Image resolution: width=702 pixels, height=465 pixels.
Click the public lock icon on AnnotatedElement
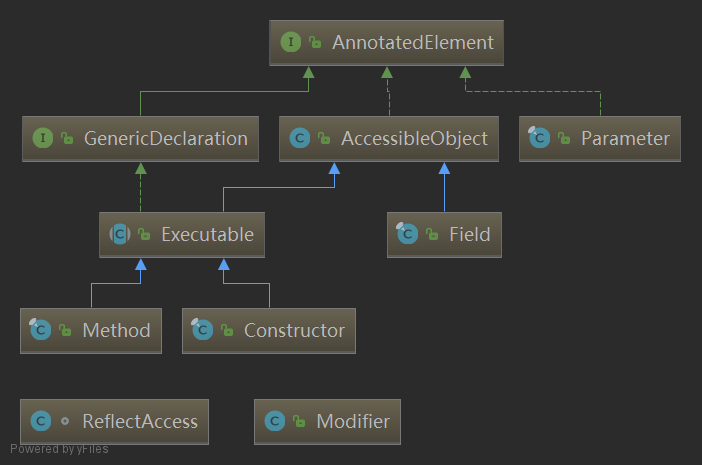click(x=314, y=43)
